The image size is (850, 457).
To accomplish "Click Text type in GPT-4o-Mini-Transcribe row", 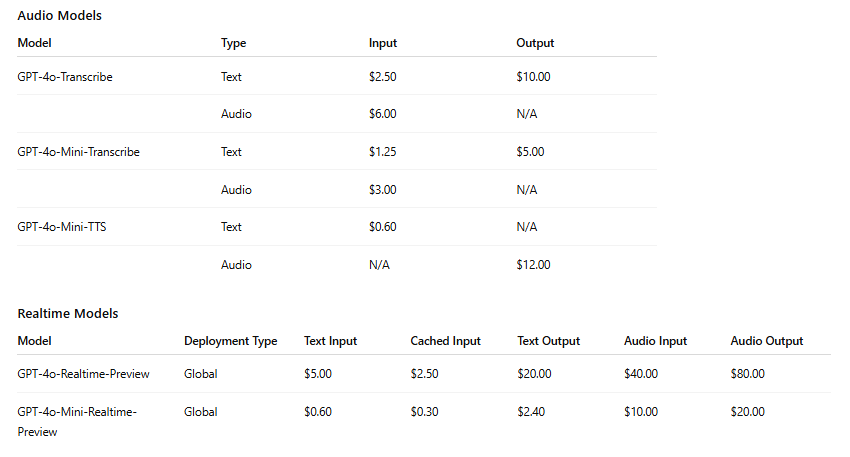I will pos(231,152).
